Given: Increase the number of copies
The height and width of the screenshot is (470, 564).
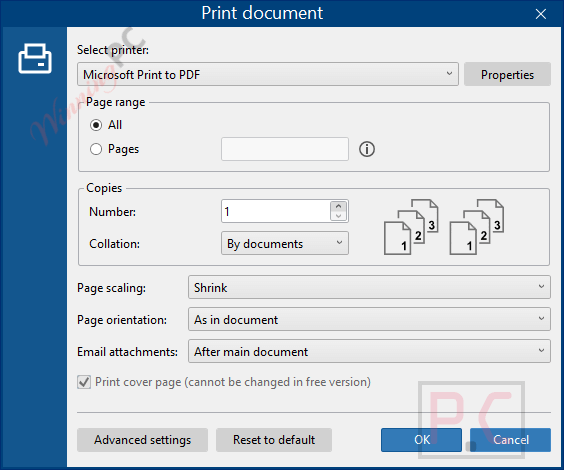Looking at the screenshot, I should [x=338, y=206].
